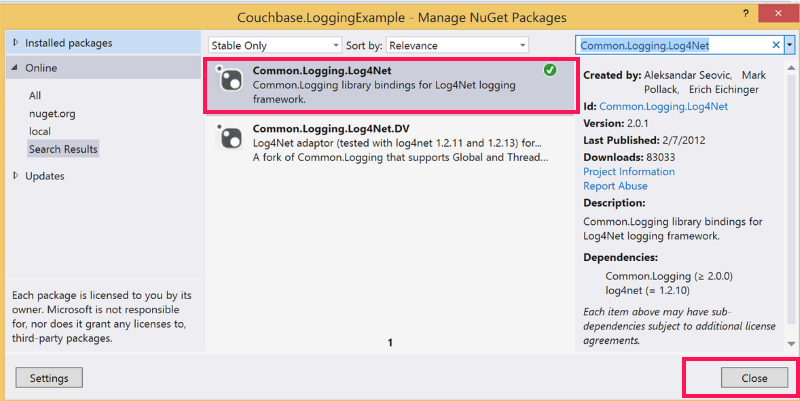Clear the search box with the X icon
800x401 pixels.
point(776,45)
